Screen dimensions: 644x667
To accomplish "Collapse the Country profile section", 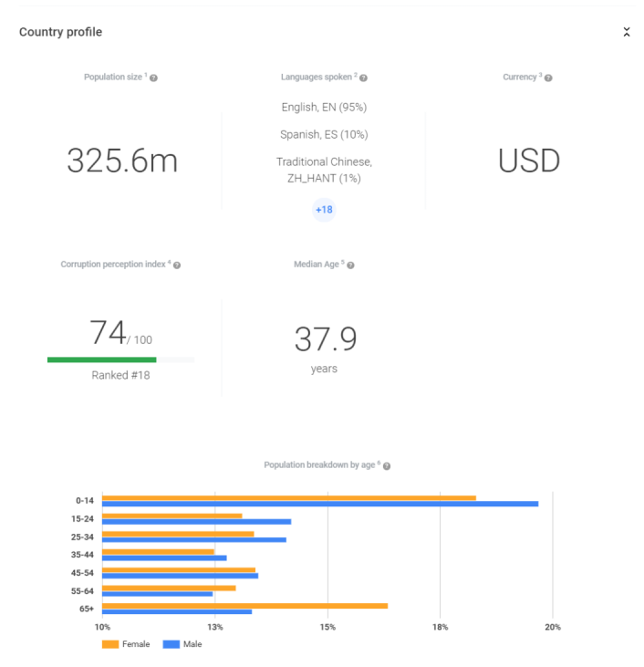I will tap(627, 32).
